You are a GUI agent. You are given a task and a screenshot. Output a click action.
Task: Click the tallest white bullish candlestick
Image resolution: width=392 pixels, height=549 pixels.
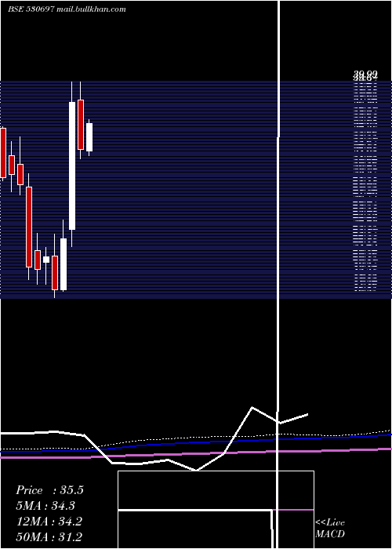click(x=72, y=165)
